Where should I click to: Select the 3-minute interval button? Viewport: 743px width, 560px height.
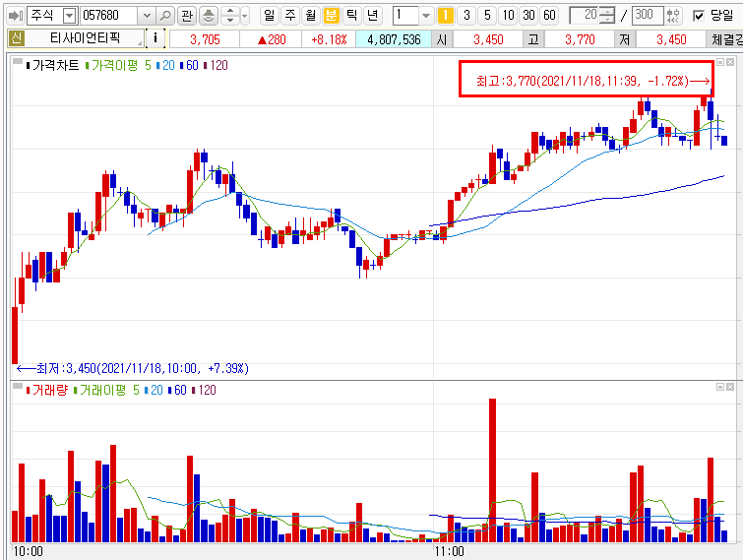pyautogui.click(x=466, y=16)
